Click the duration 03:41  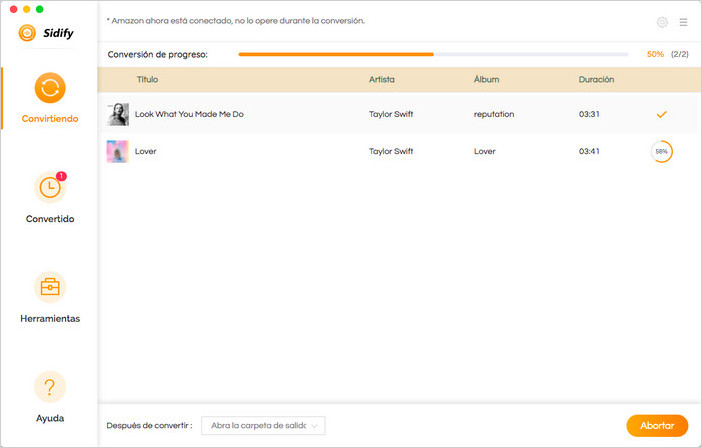(589, 151)
